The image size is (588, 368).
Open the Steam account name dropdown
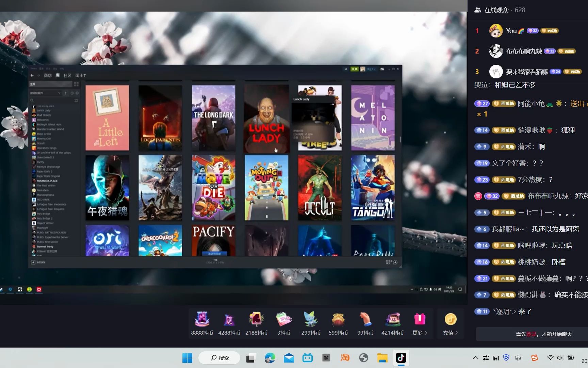[x=371, y=69]
